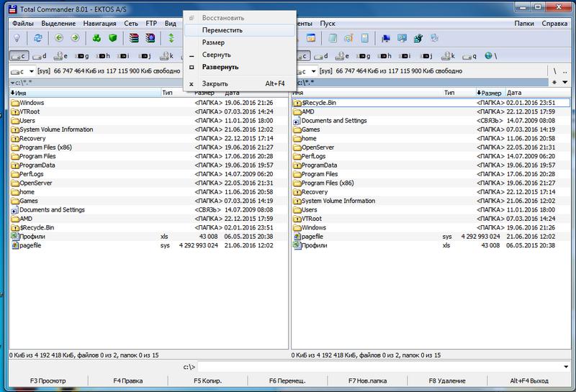
Task: Click into the command line input field
Action: tap(379, 366)
